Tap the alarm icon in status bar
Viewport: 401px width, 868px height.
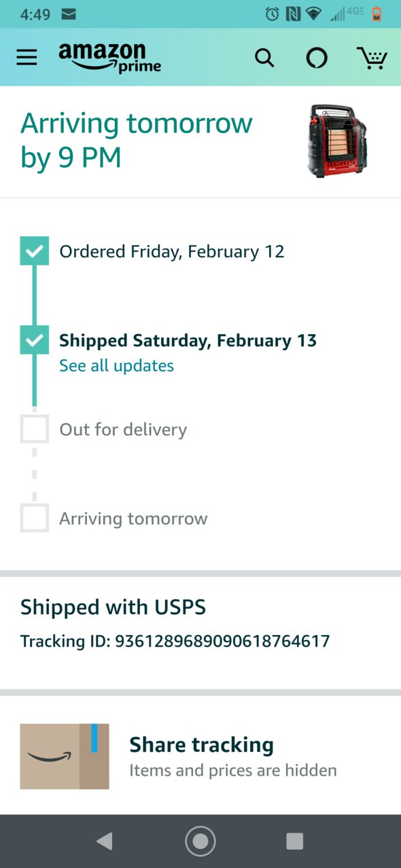[x=273, y=14]
